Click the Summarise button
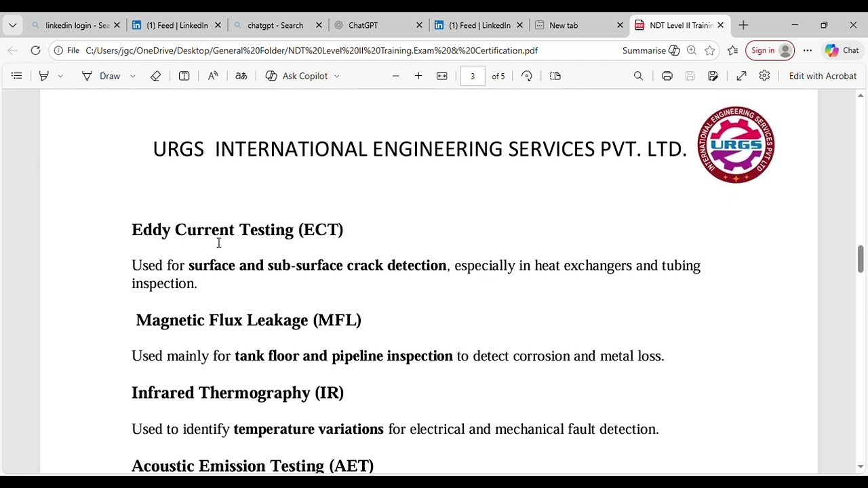868x488 pixels. coord(650,50)
